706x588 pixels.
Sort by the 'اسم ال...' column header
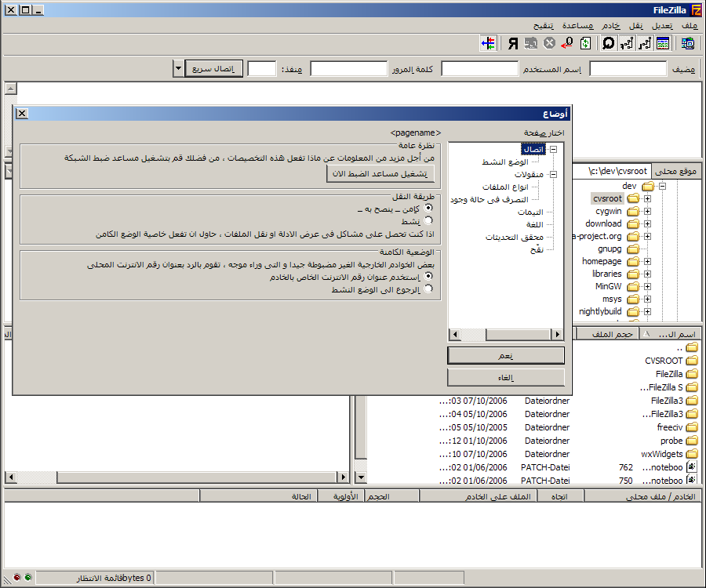click(x=671, y=334)
